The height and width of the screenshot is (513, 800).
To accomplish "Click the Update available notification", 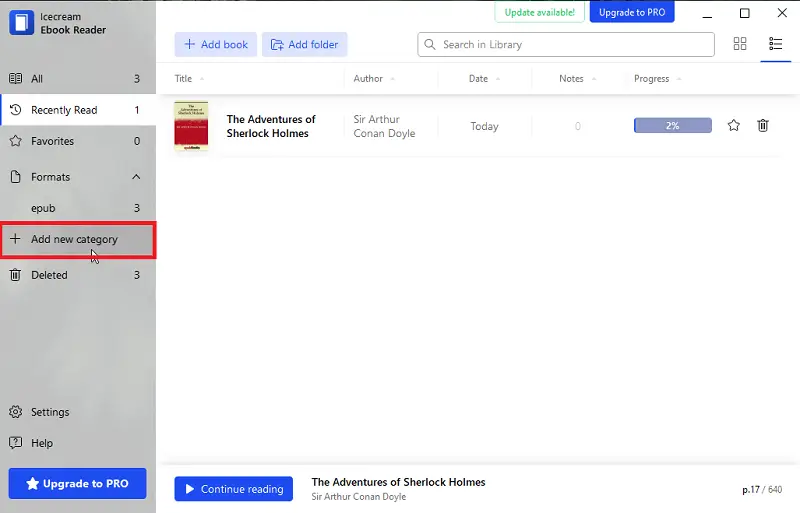I will (539, 12).
